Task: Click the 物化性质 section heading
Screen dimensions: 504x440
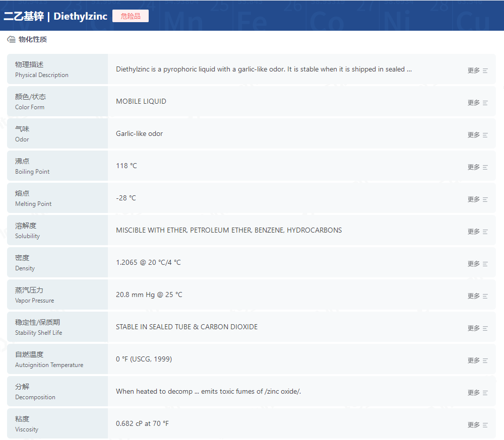Action: 32,39
